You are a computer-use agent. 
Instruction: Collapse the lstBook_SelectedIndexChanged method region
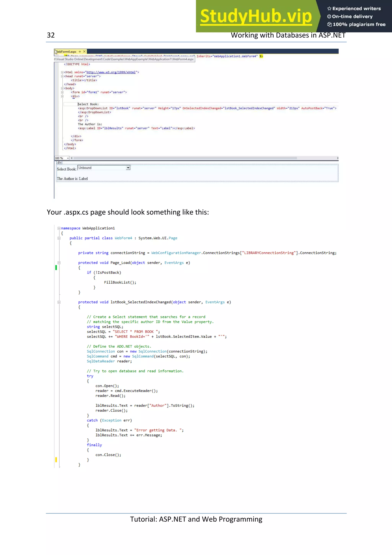pyautogui.click(x=59, y=302)
